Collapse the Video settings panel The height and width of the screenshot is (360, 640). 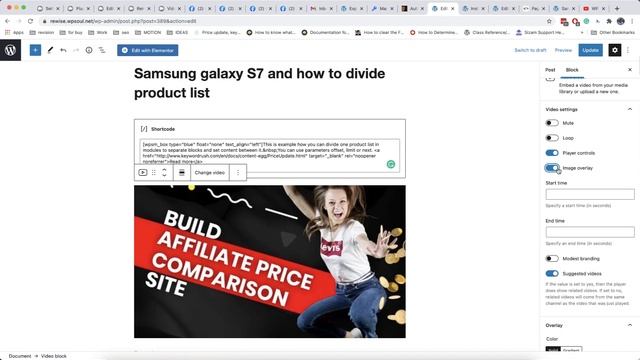[630, 109]
